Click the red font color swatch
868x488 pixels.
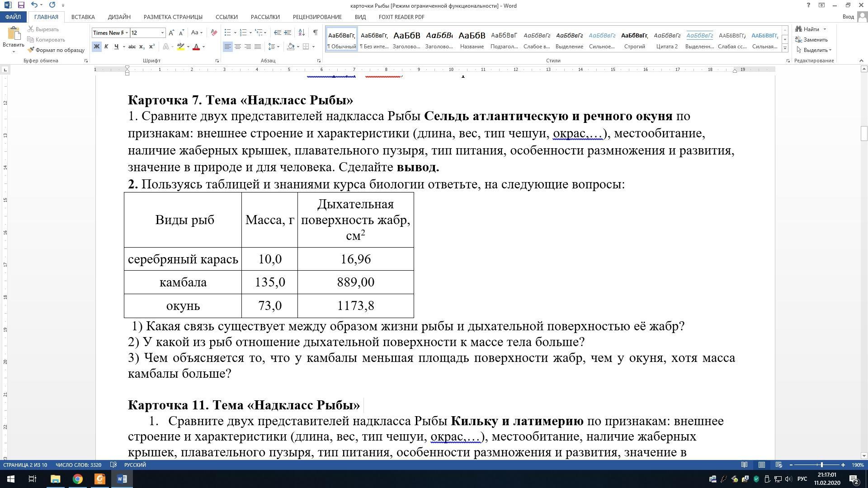196,47
